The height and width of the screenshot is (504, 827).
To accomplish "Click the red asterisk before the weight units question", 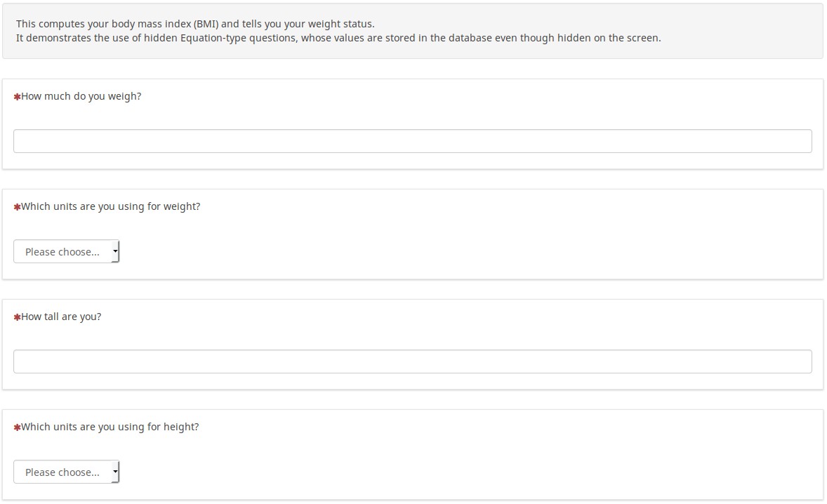I will tap(18, 207).
